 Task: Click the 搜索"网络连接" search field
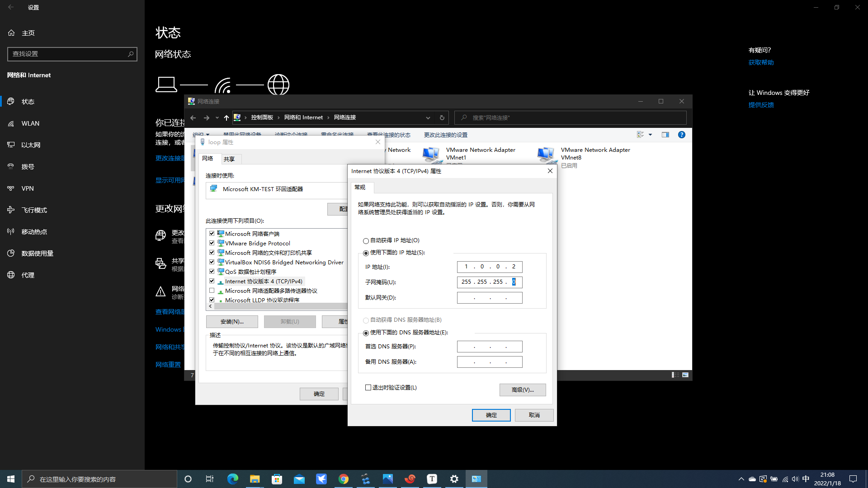[571, 117]
